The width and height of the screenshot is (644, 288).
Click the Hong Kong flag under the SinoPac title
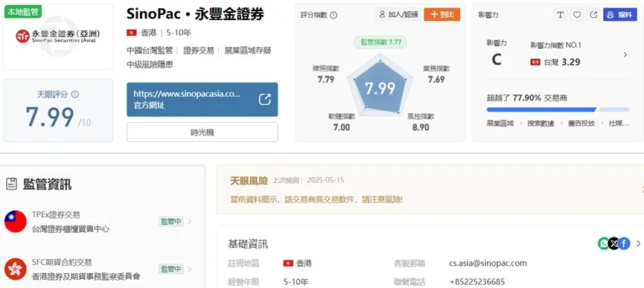[132, 33]
